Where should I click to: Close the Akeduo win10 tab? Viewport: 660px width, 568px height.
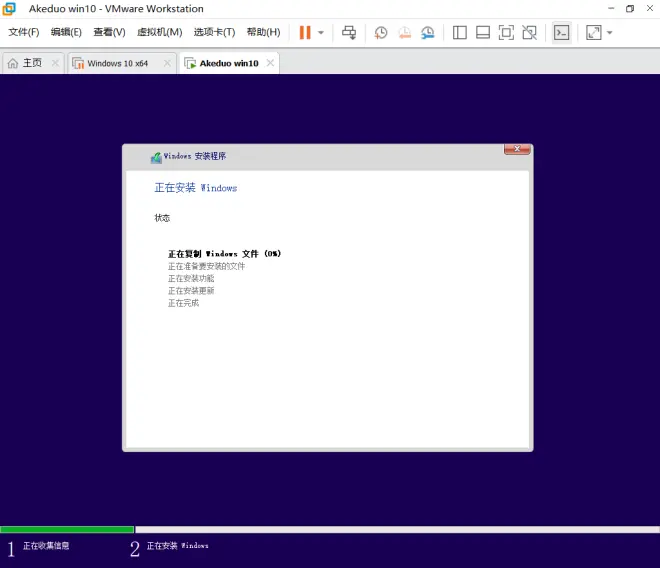(270, 63)
